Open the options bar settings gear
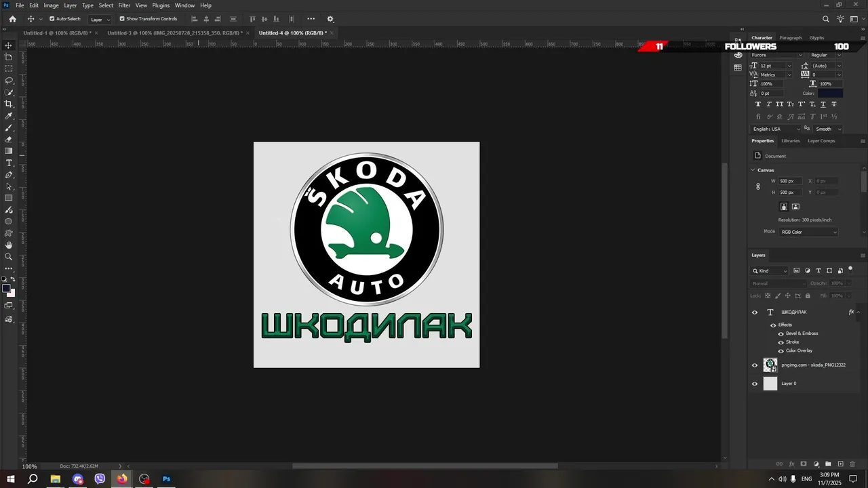This screenshot has width=868, height=488. [330, 19]
